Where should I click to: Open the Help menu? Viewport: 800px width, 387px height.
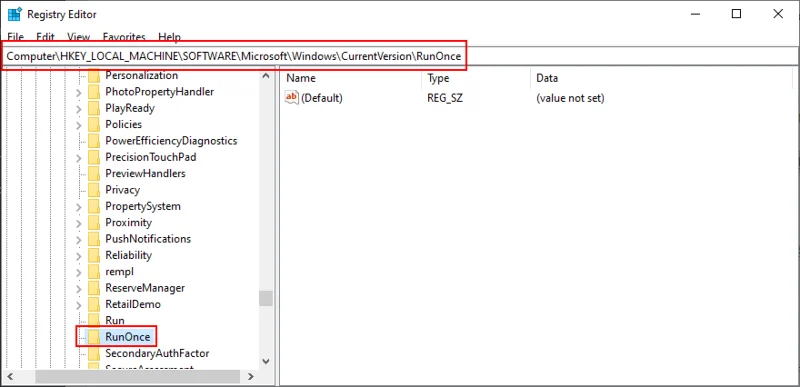(x=169, y=37)
